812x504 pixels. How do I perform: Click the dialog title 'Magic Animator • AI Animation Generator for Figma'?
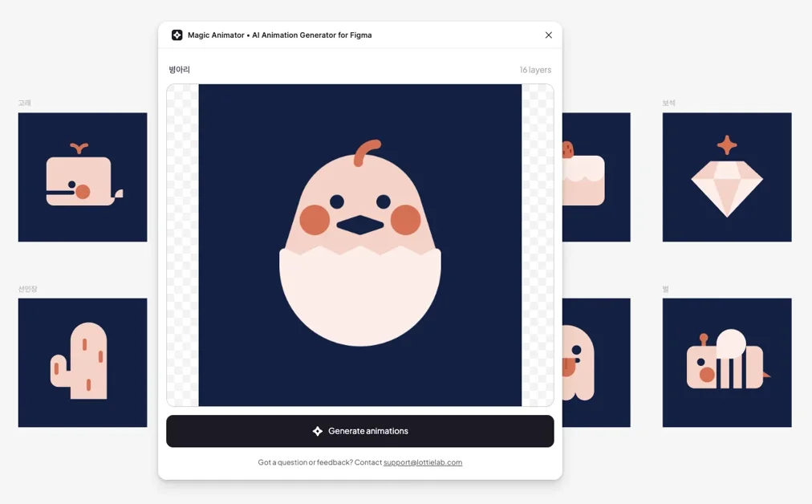coord(280,35)
